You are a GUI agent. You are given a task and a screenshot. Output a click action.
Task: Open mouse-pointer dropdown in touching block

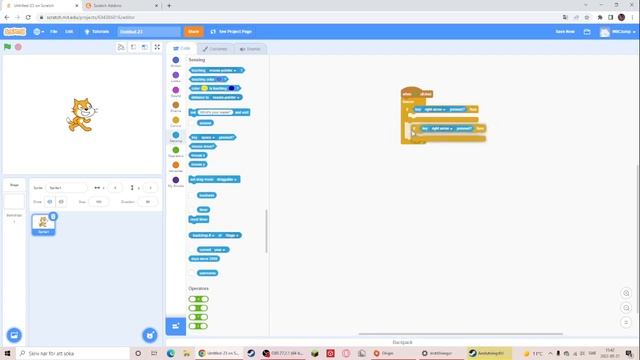tap(223, 70)
